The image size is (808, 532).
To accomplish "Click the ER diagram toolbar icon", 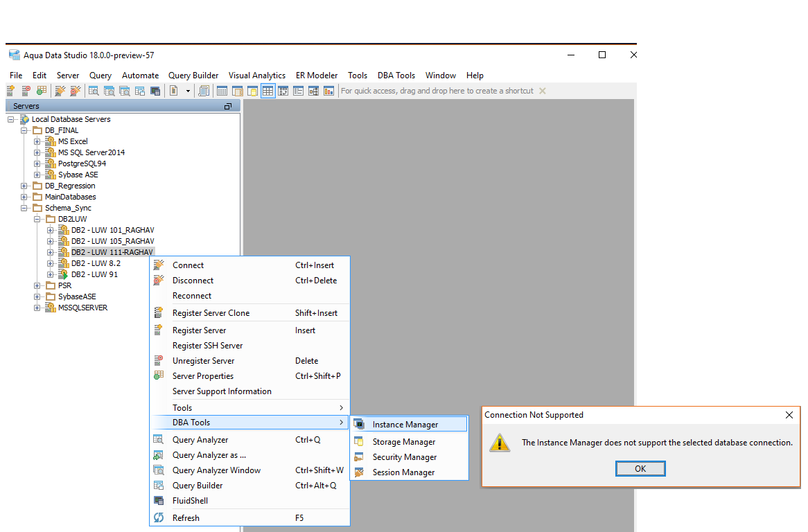I will [x=313, y=91].
